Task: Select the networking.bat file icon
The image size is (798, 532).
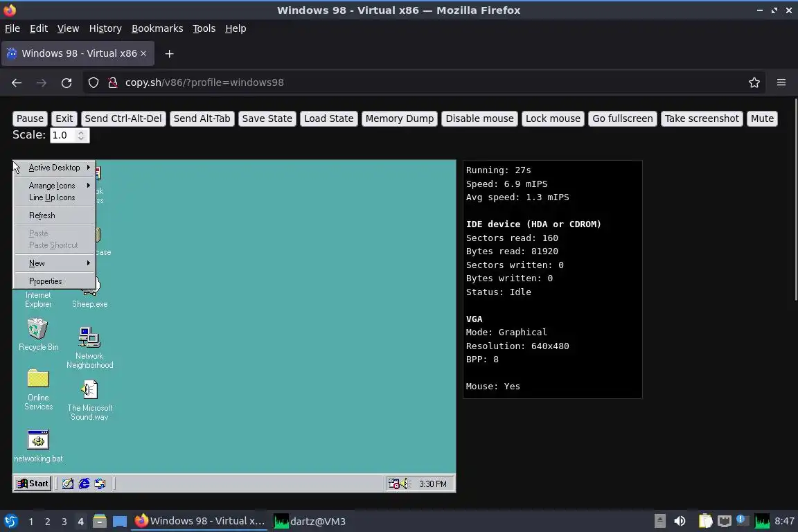Action: [x=38, y=446]
